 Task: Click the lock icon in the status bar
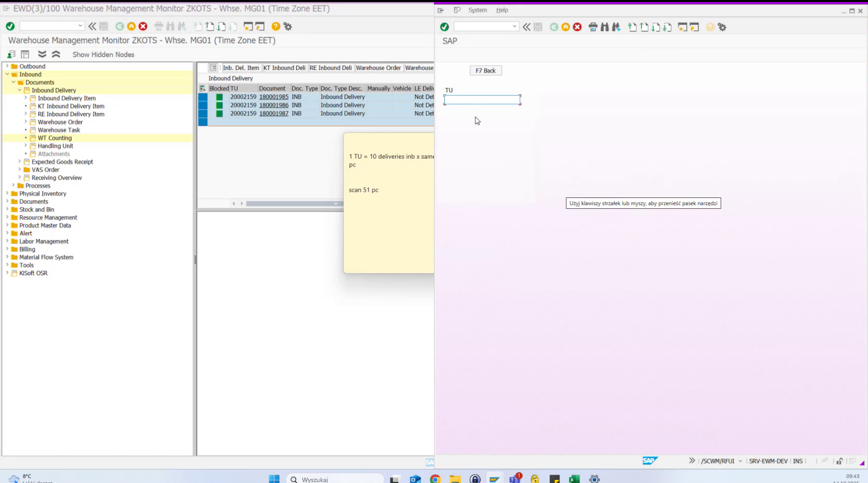(x=839, y=461)
